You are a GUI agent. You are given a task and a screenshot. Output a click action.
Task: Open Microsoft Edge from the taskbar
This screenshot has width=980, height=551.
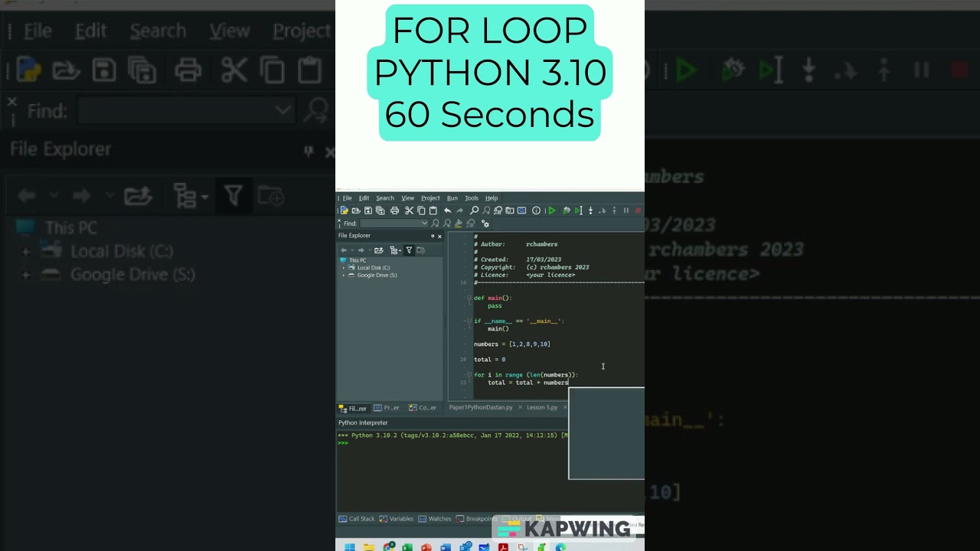pyautogui.click(x=560, y=547)
